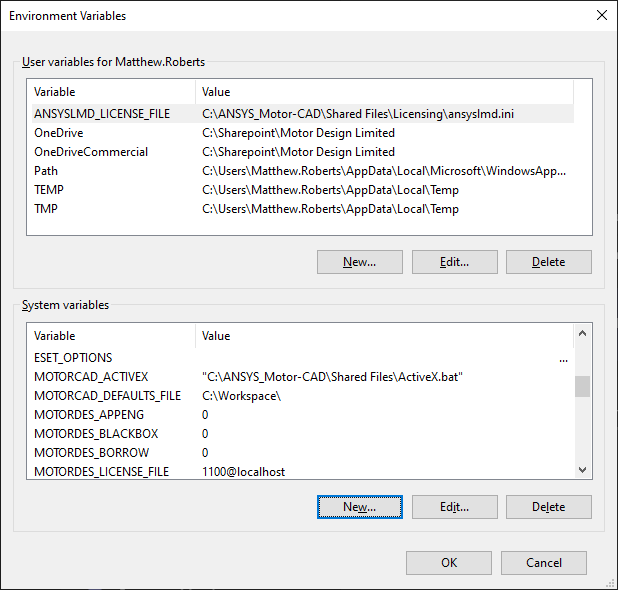Click the ActiveX.bat path value
This screenshot has width=618, height=590.
(x=332, y=377)
